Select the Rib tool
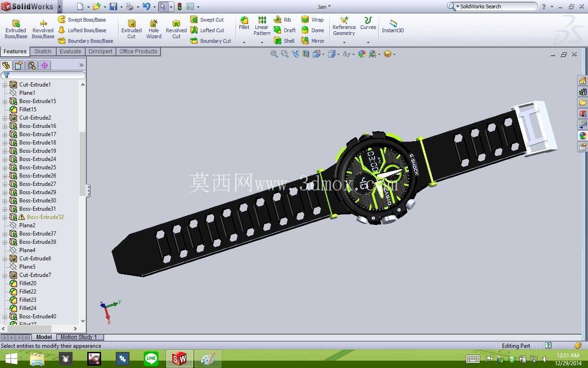This screenshot has height=368, width=588. 283,20
